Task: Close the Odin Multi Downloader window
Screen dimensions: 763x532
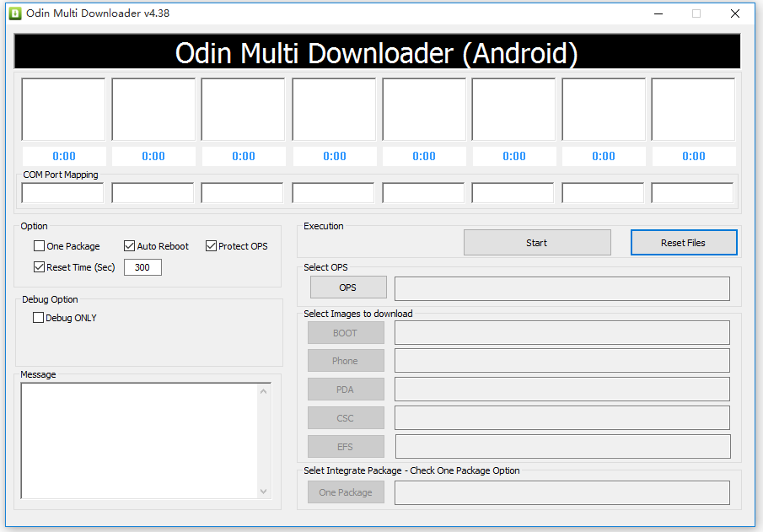Action: (735, 13)
